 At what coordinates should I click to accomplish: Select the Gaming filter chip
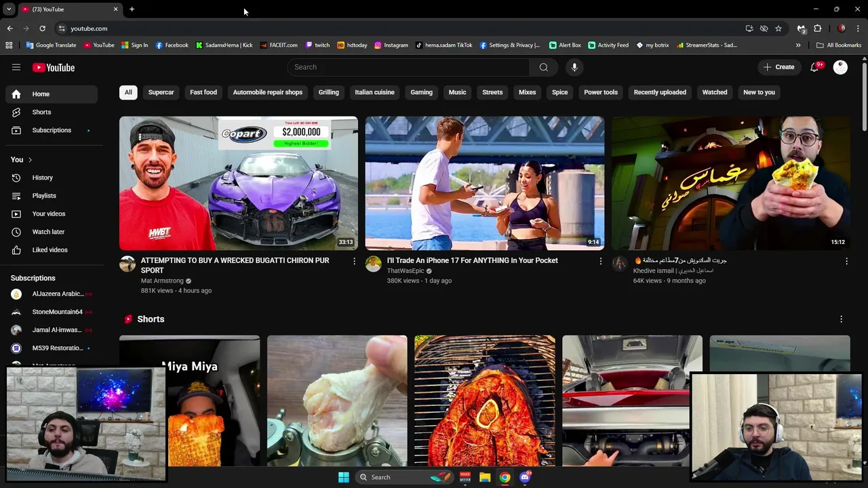coord(421,92)
